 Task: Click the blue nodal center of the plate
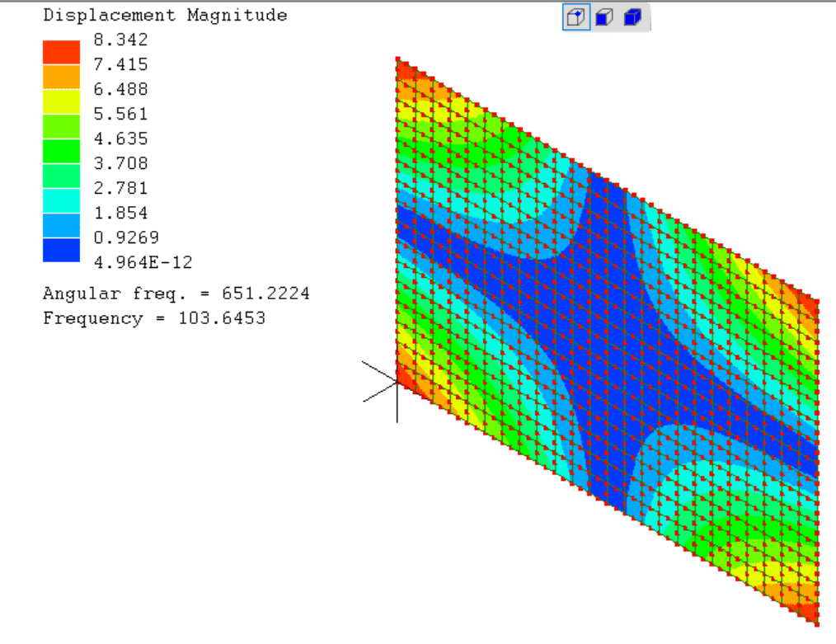pyautogui.click(x=608, y=341)
